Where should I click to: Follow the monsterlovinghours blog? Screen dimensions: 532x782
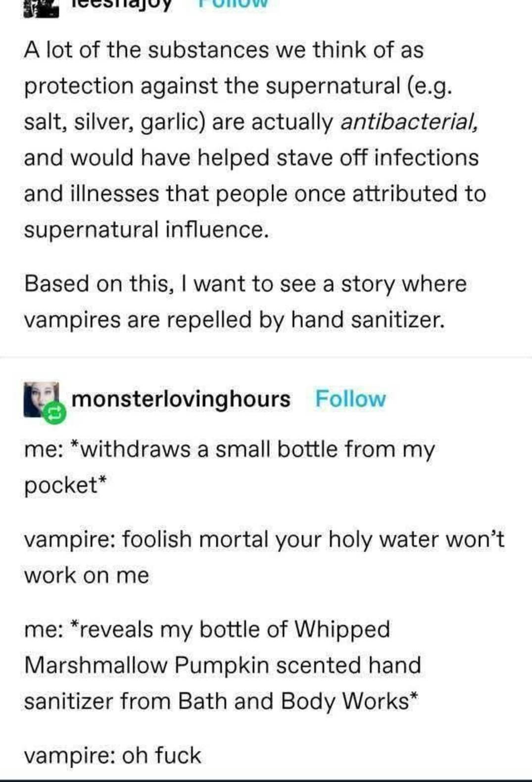pyautogui.click(x=350, y=399)
